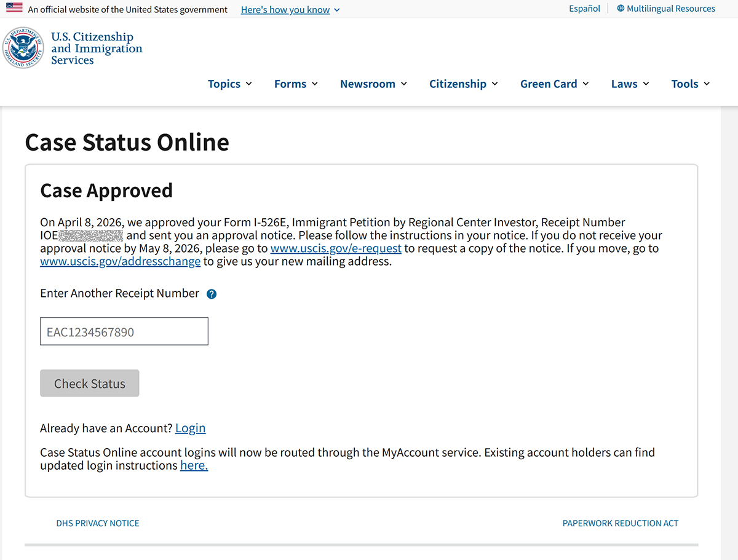
Task: Expand the Topics menu chevron
Action: [248, 84]
